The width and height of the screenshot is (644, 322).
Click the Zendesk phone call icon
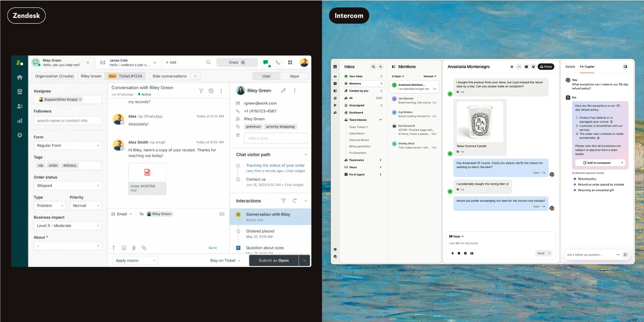coord(278,63)
